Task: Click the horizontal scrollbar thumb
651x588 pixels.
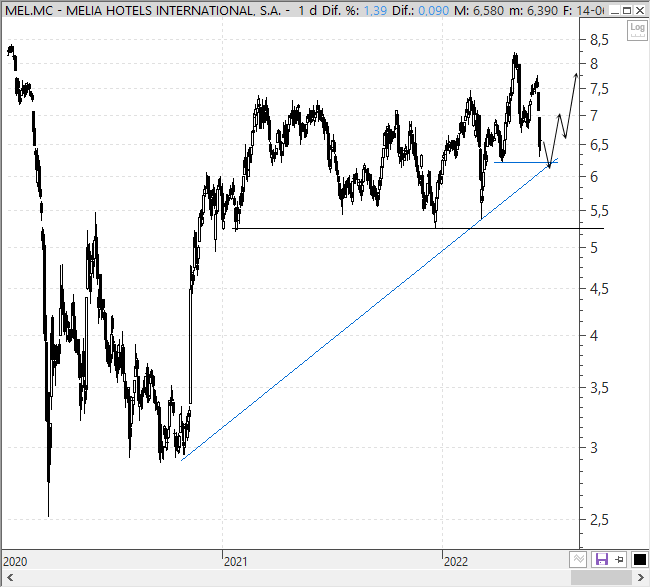Action: tap(602, 578)
